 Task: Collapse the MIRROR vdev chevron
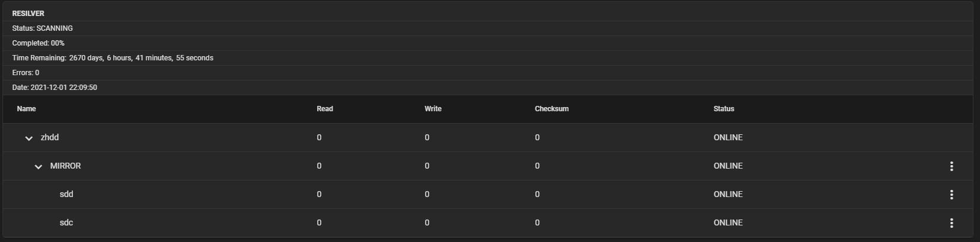click(38, 166)
